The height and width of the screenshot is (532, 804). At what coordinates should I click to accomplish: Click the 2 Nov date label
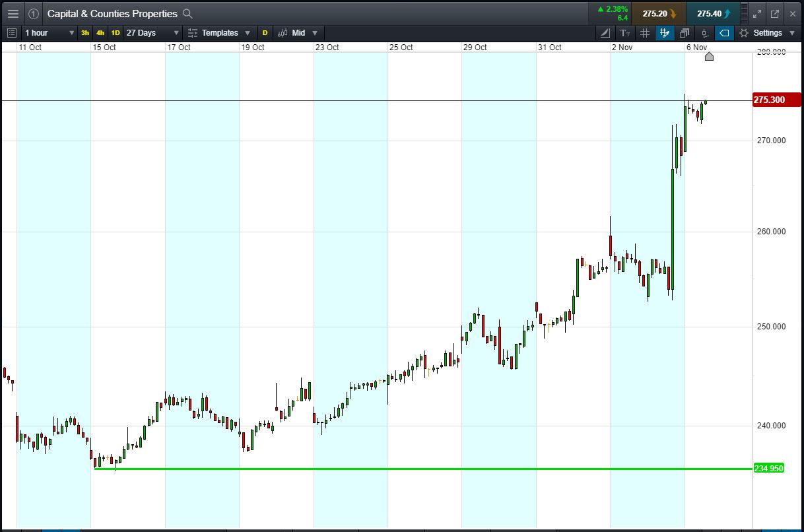pyautogui.click(x=622, y=47)
